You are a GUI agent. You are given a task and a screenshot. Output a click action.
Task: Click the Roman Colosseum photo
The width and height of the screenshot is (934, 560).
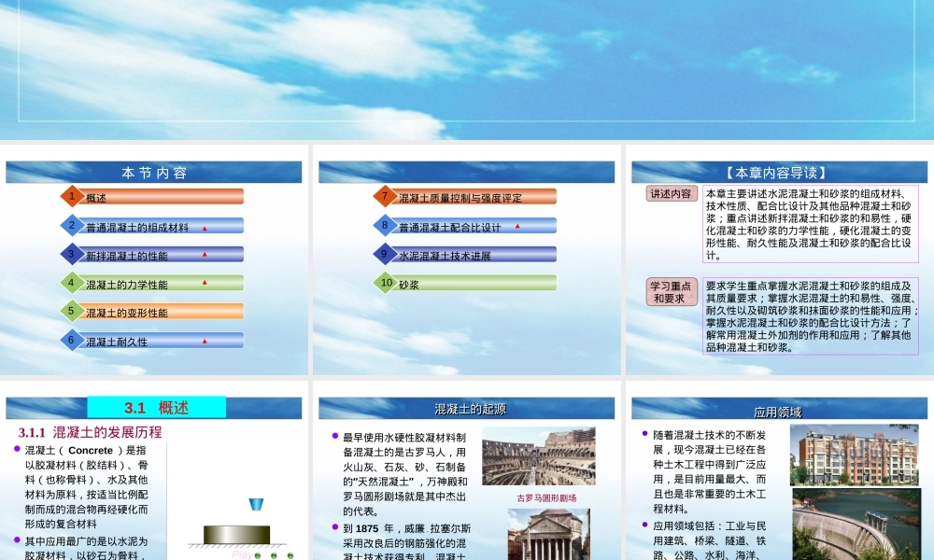(x=539, y=456)
